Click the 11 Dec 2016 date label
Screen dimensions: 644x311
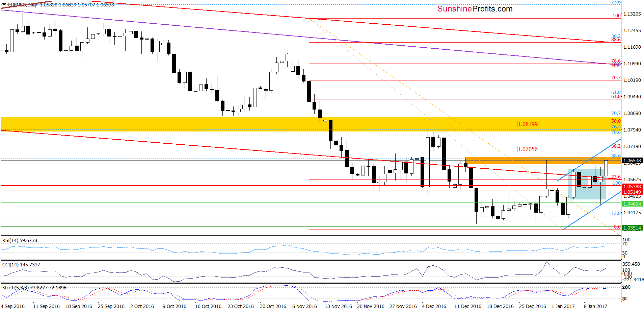click(468, 306)
